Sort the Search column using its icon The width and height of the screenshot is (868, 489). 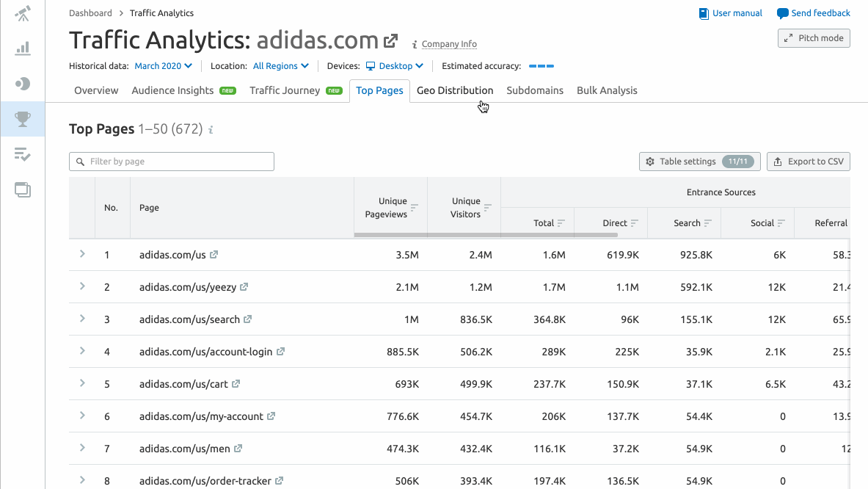click(708, 223)
